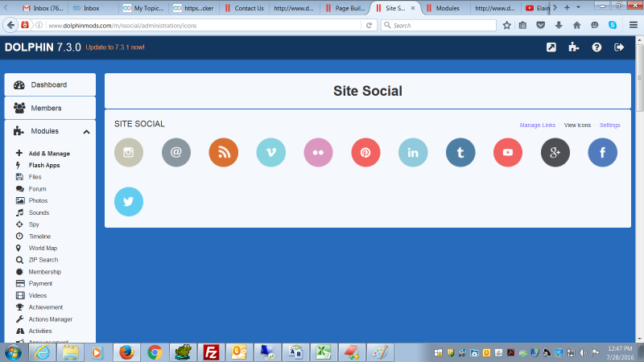Open Achievement module
The width and height of the screenshot is (644, 362).
pos(46,307)
